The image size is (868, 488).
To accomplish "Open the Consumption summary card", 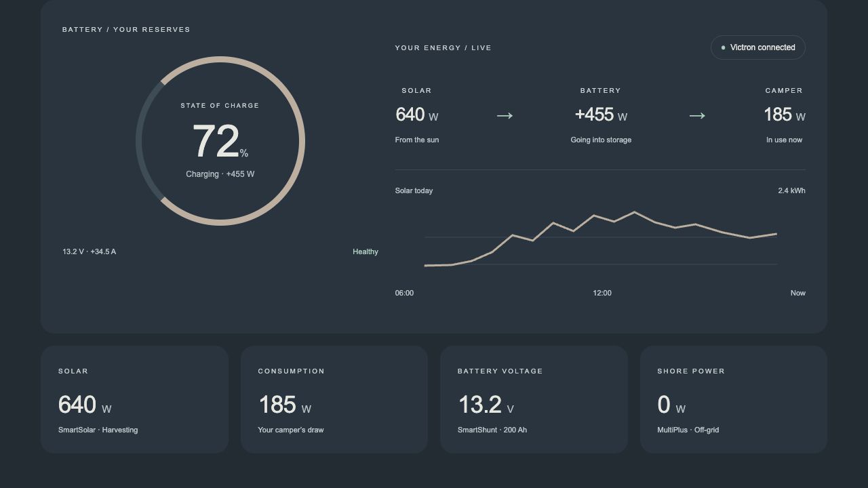I will click(334, 399).
